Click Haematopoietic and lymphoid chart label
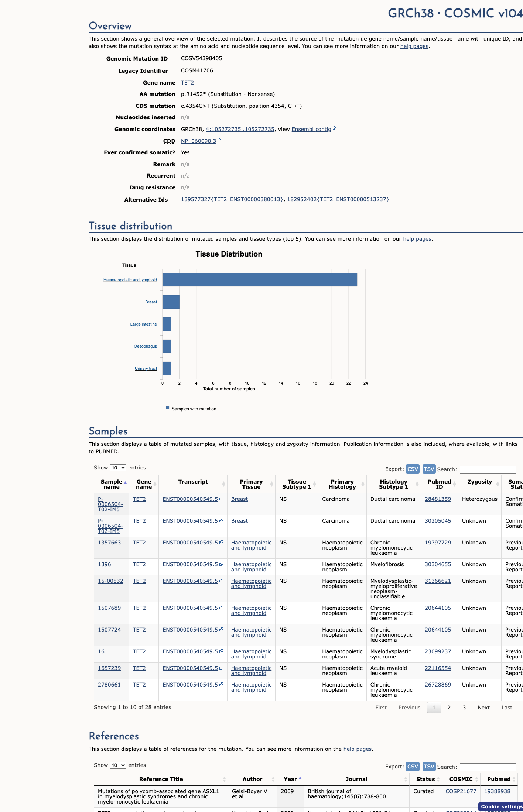The width and height of the screenshot is (523, 812). click(130, 280)
